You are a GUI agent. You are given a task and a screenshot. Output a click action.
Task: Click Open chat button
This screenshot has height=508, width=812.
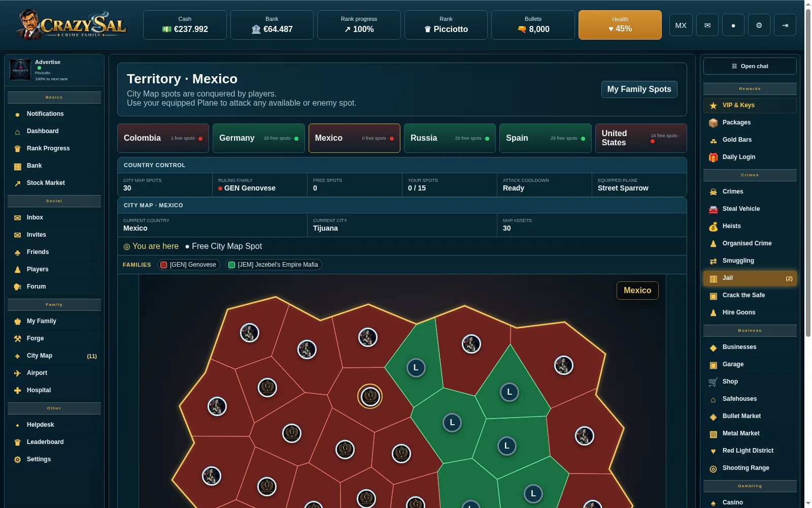pyautogui.click(x=750, y=66)
